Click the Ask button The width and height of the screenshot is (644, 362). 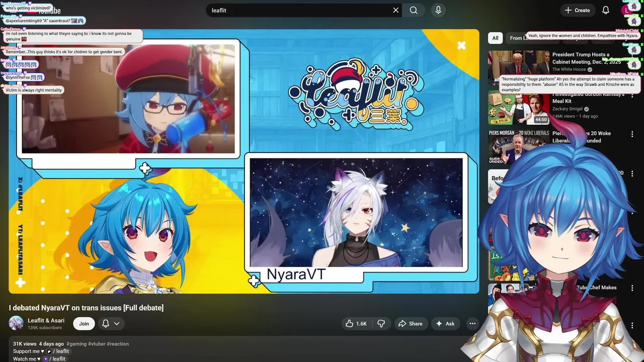coord(445,323)
